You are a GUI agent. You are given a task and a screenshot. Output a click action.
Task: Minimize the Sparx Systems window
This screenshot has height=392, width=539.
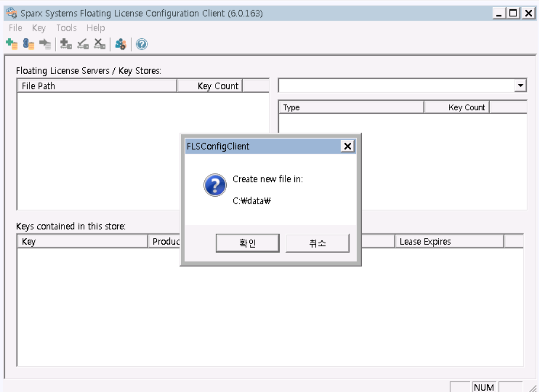499,14
